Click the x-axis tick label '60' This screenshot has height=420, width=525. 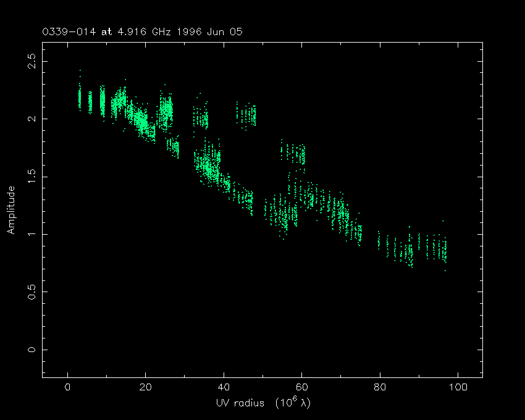pyautogui.click(x=301, y=388)
